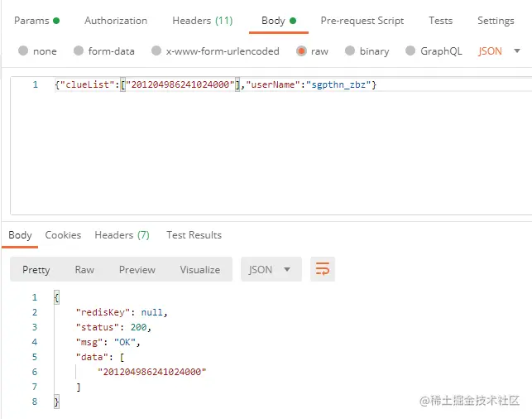This screenshot has height=419, width=532.
Task: Select the request Body tab
Action: tap(279, 21)
